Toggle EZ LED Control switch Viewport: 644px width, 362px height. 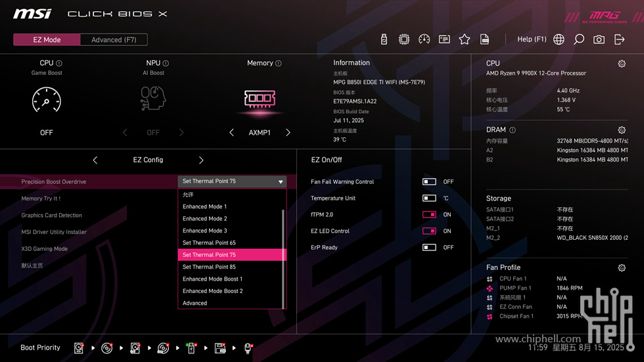429,231
